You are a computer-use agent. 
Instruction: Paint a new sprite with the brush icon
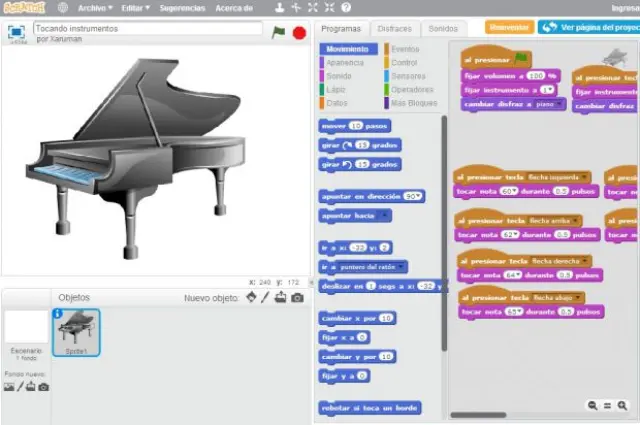pyautogui.click(x=265, y=298)
